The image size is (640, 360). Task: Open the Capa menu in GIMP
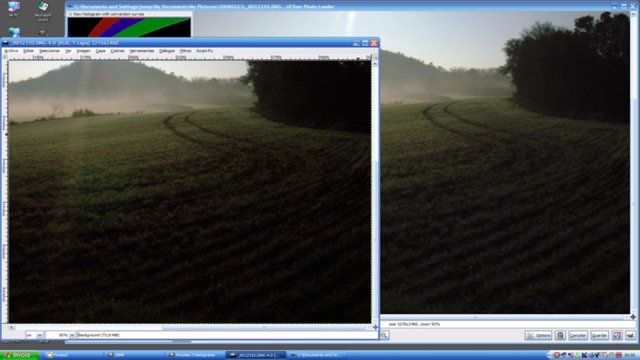coord(100,51)
